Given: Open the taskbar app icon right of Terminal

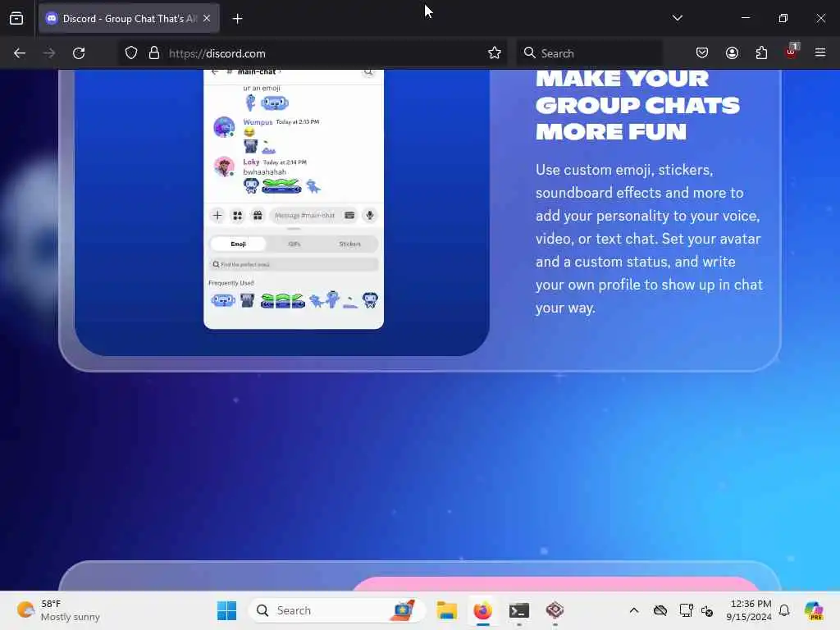Looking at the screenshot, I should pyautogui.click(x=555, y=610).
